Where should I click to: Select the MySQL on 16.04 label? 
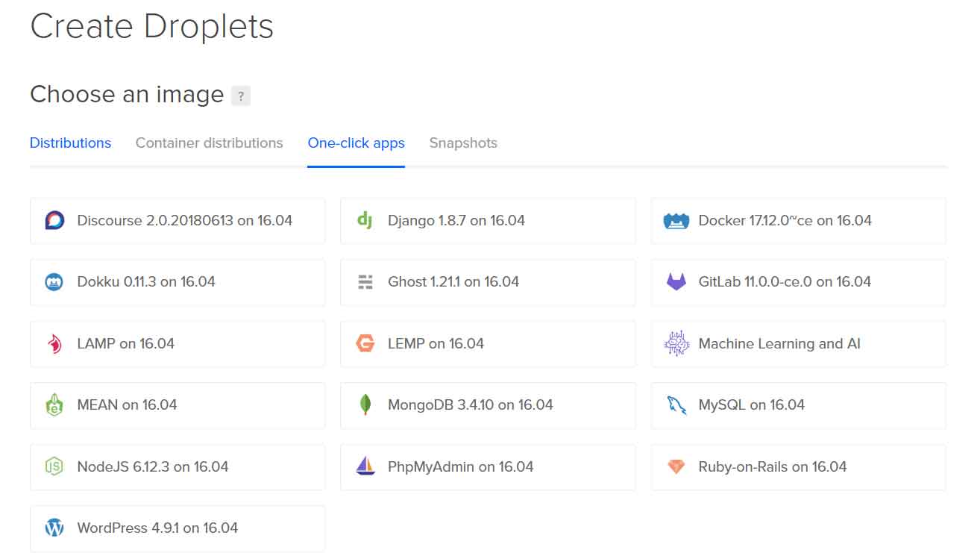point(751,405)
